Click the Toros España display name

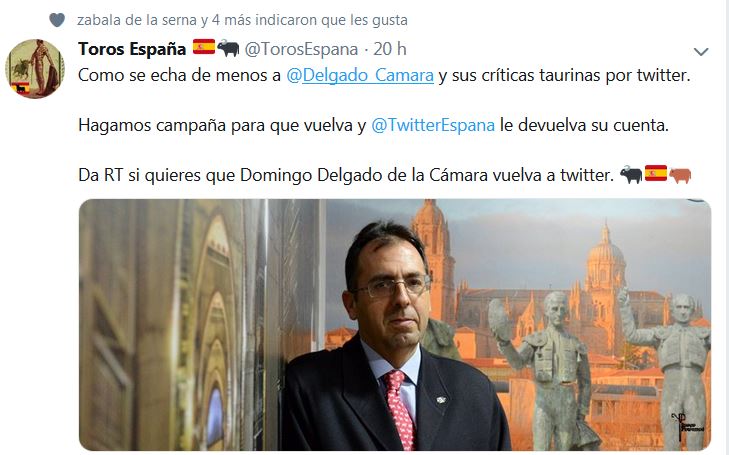tap(132, 49)
